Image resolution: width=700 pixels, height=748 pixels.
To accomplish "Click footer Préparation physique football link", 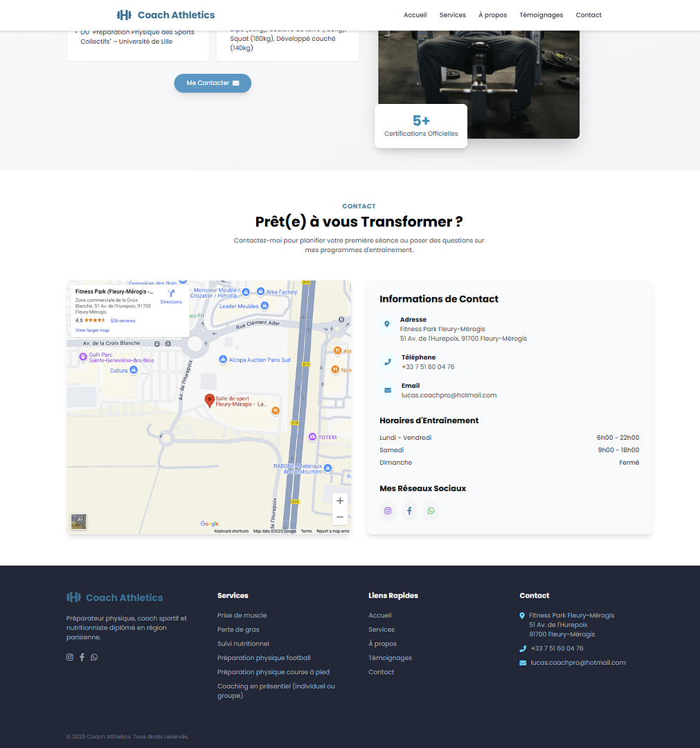I will tap(264, 658).
